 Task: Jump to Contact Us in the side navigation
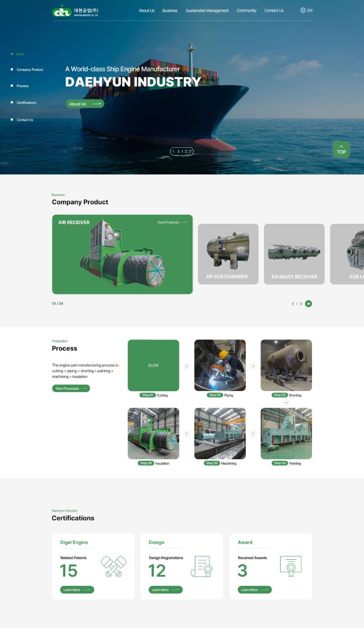[x=22, y=120]
